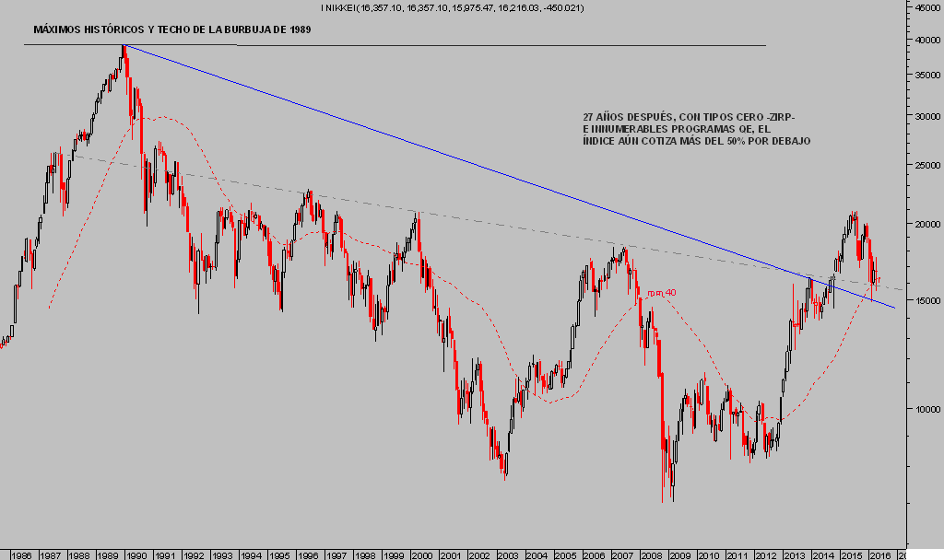Click the 35000 price axis label
Image resolution: width=944 pixels, height=560 pixels.
click(x=926, y=76)
